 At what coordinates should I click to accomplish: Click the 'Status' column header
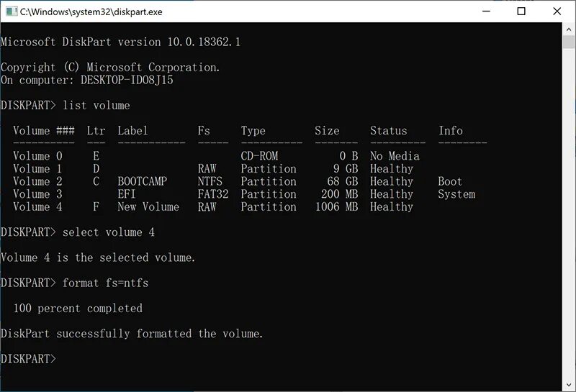click(x=389, y=131)
